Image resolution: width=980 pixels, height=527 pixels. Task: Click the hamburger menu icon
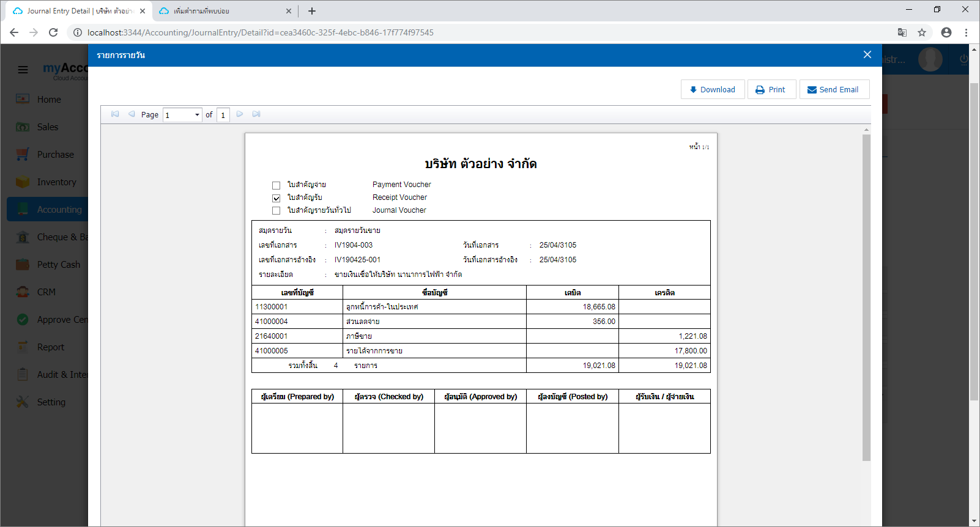click(23, 70)
